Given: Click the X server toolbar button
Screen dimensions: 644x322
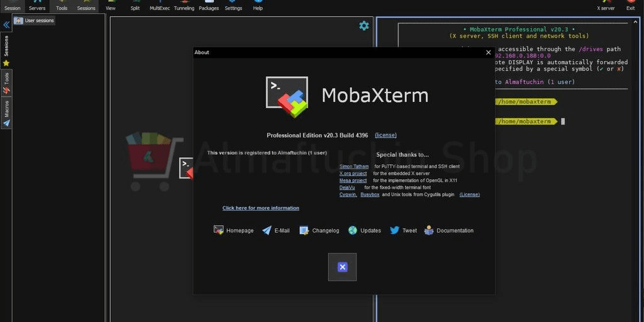Looking at the screenshot, I should 606,6.
